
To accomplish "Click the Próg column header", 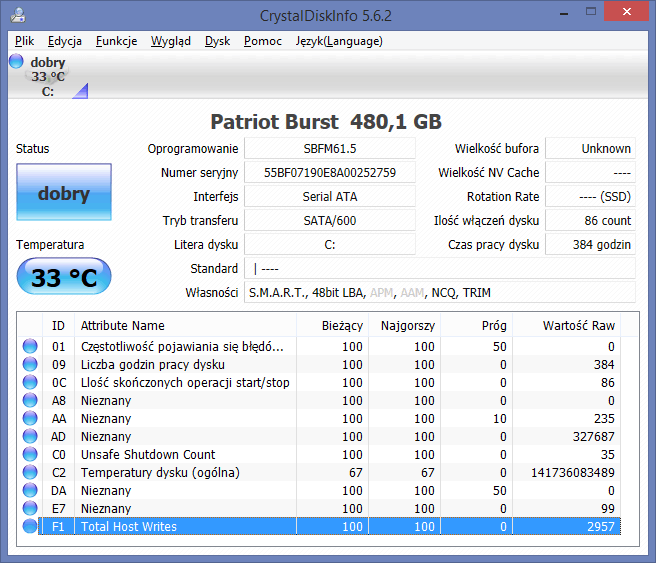I will (477, 325).
